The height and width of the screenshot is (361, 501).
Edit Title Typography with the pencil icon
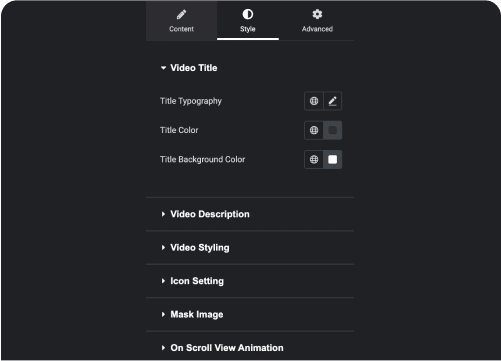point(332,101)
